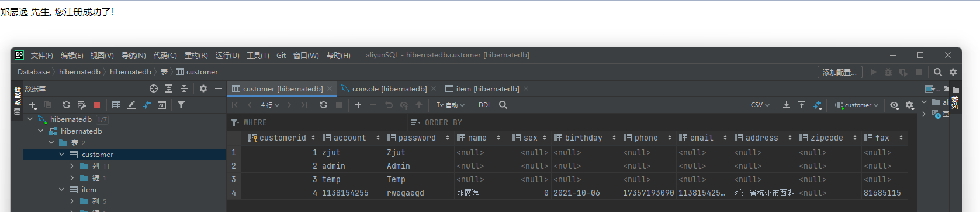The width and height of the screenshot is (980, 212).
Task: Click the Search Everywhere magnifier icon
Action: click(938, 72)
